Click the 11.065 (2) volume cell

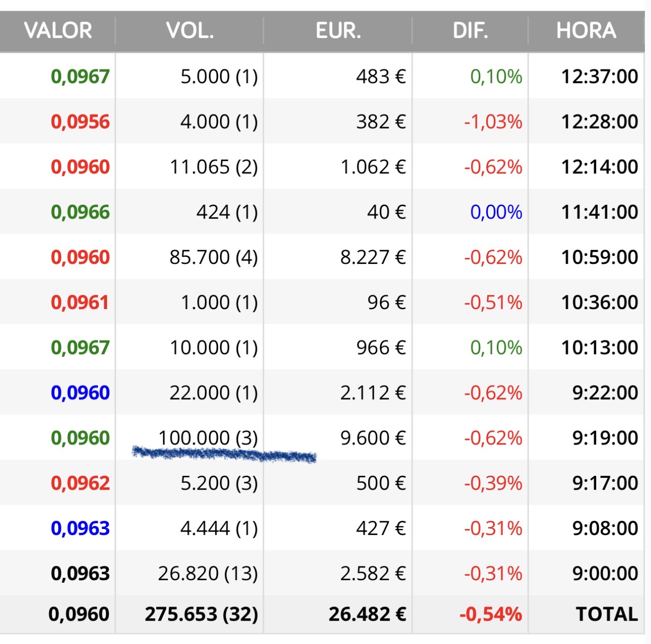pyautogui.click(x=213, y=167)
